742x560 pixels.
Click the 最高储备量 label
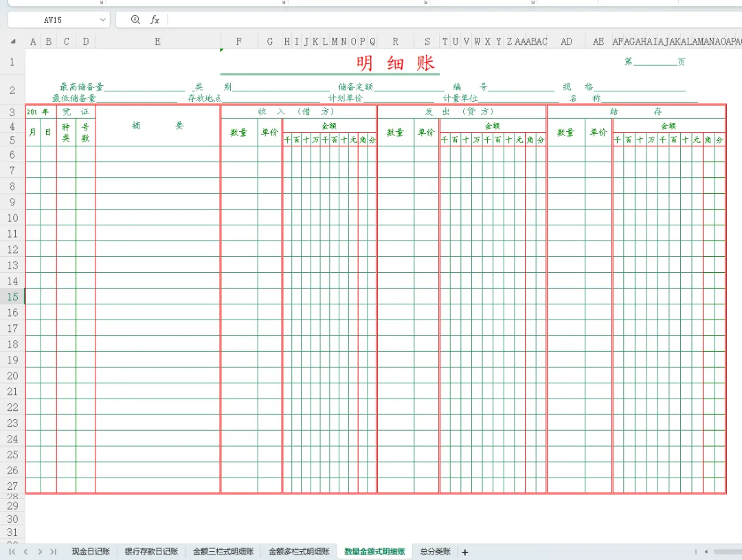[x=81, y=87]
